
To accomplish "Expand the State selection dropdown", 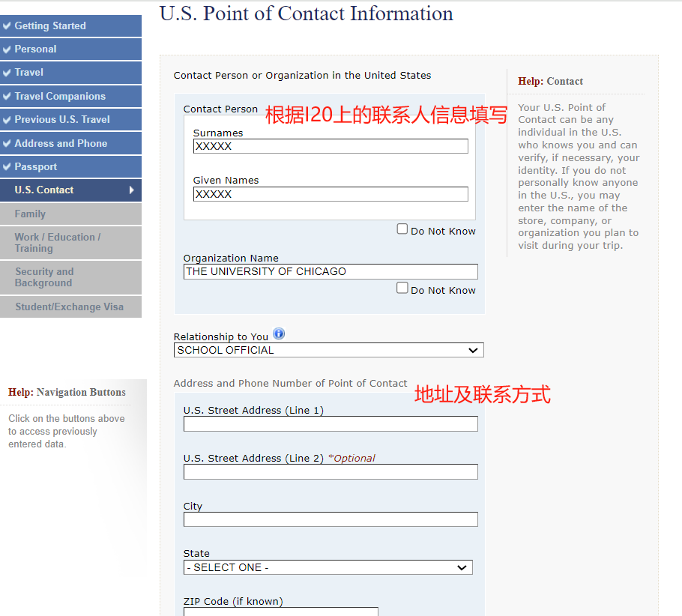I will point(328,567).
